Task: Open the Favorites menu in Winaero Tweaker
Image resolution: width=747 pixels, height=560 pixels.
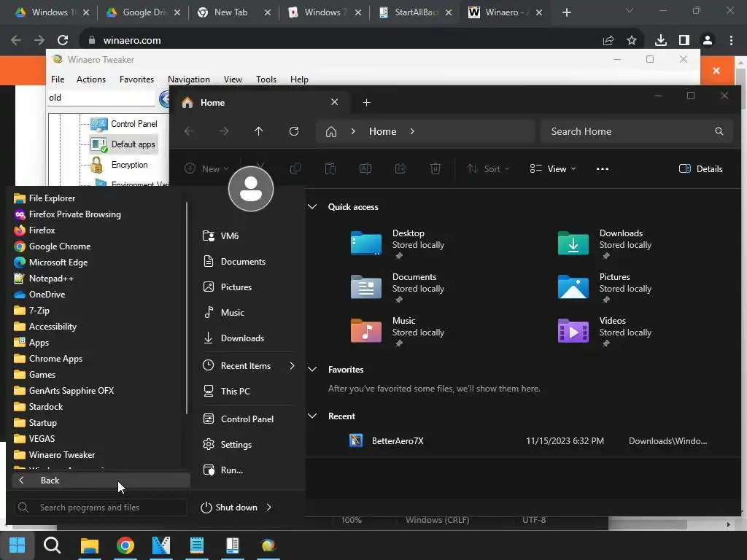Action: (x=136, y=79)
